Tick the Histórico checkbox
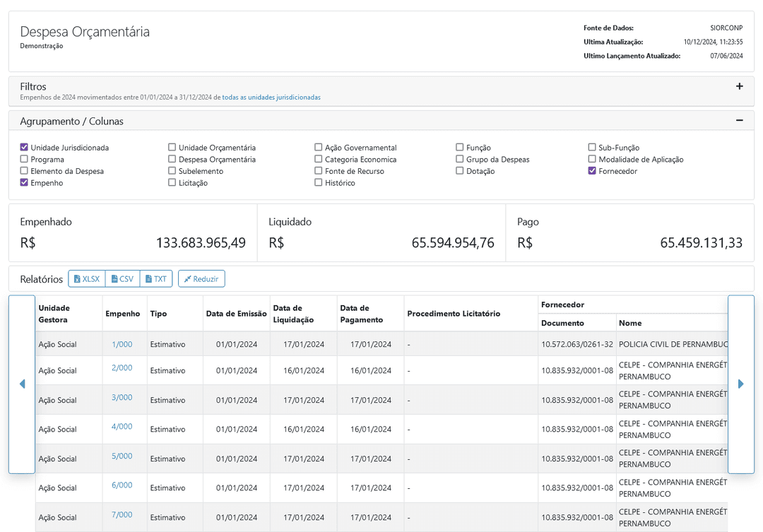The width and height of the screenshot is (763, 532). pos(318,182)
